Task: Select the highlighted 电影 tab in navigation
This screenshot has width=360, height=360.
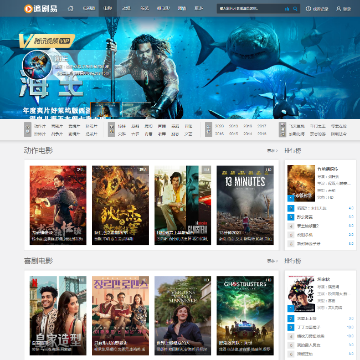Action: tap(108, 8)
